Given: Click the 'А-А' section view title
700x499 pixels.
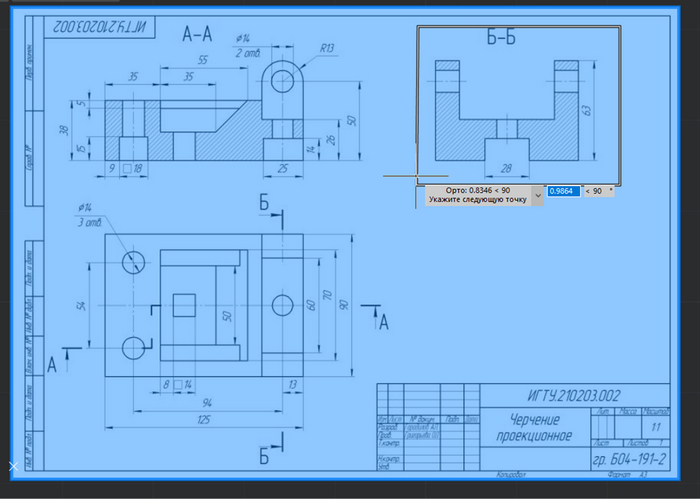Looking at the screenshot, I should (x=197, y=34).
